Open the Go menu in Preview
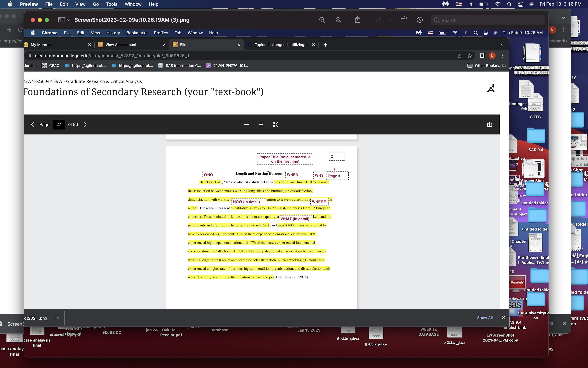 (x=96, y=4)
